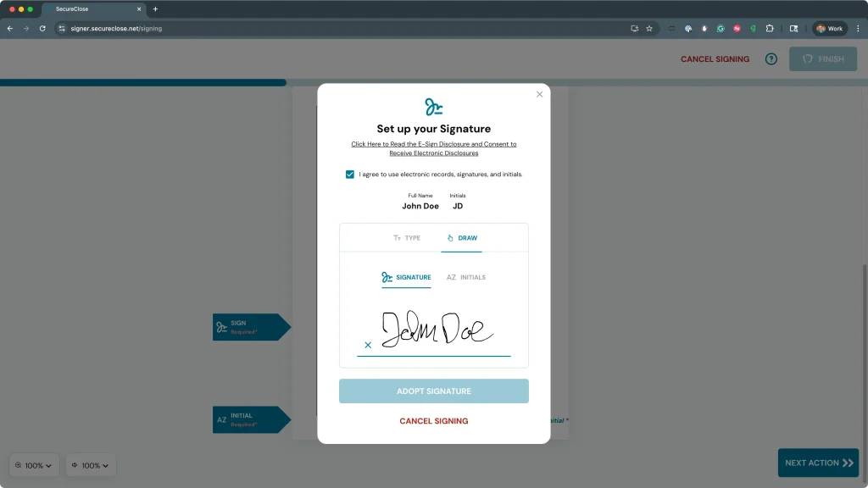This screenshot has height=488, width=868.
Task: Clear the drawn signature with the X icon
Action: pyautogui.click(x=368, y=345)
